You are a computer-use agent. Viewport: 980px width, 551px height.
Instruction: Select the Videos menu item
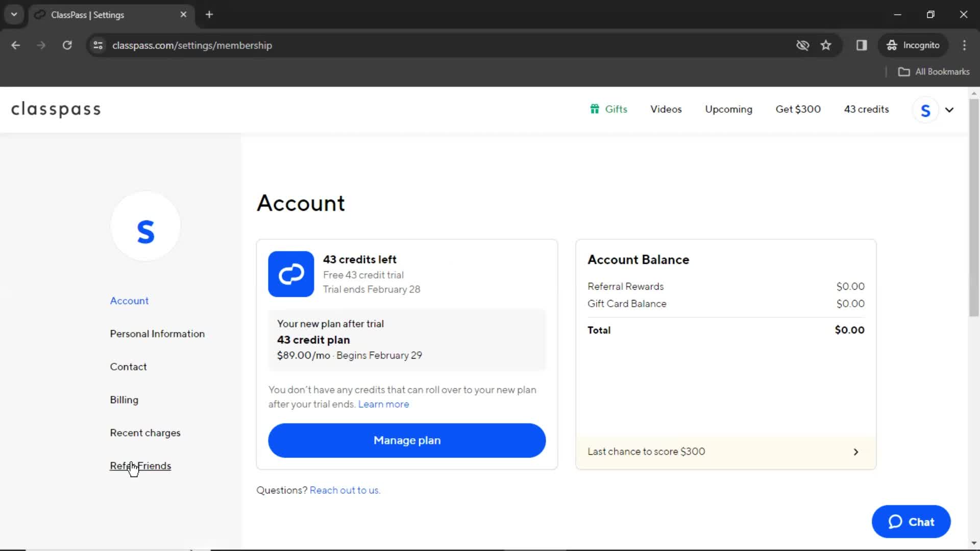tap(666, 109)
